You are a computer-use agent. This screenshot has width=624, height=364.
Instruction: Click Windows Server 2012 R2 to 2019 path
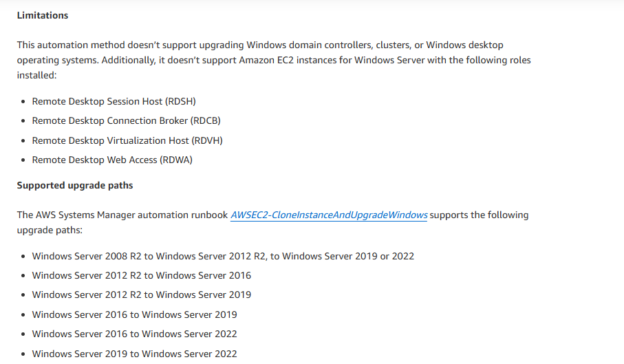tap(141, 295)
